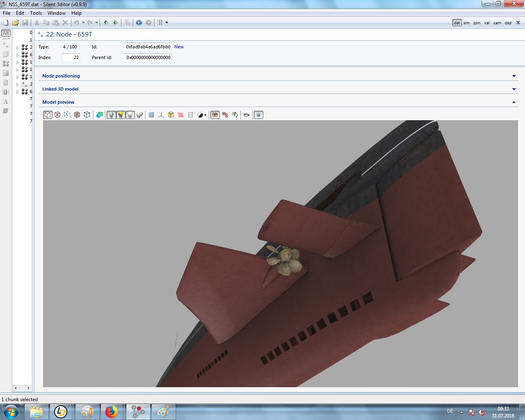Open the half-circle shading dropdown in preview toolbar
Image resolution: width=525 pixels, height=420 pixels.
pos(202,115)
